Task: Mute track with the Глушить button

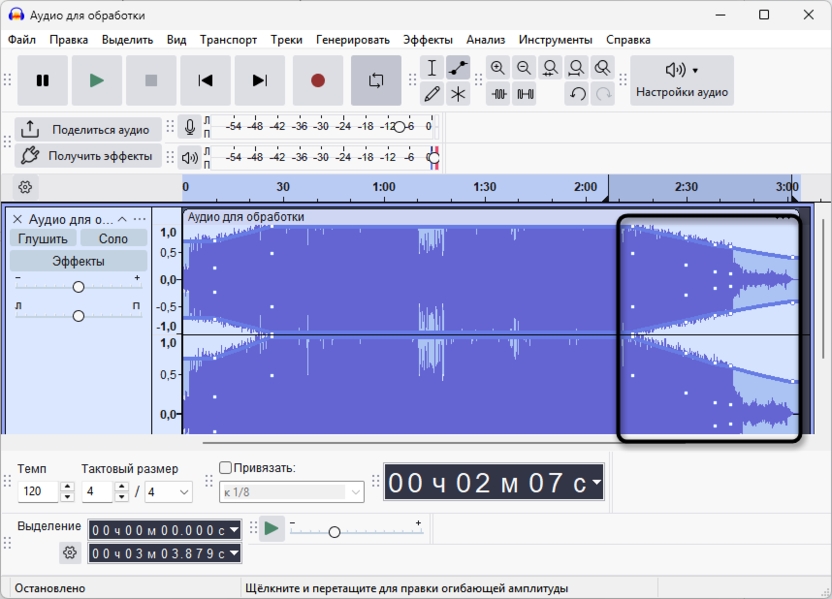Action: tap(43, 239)
